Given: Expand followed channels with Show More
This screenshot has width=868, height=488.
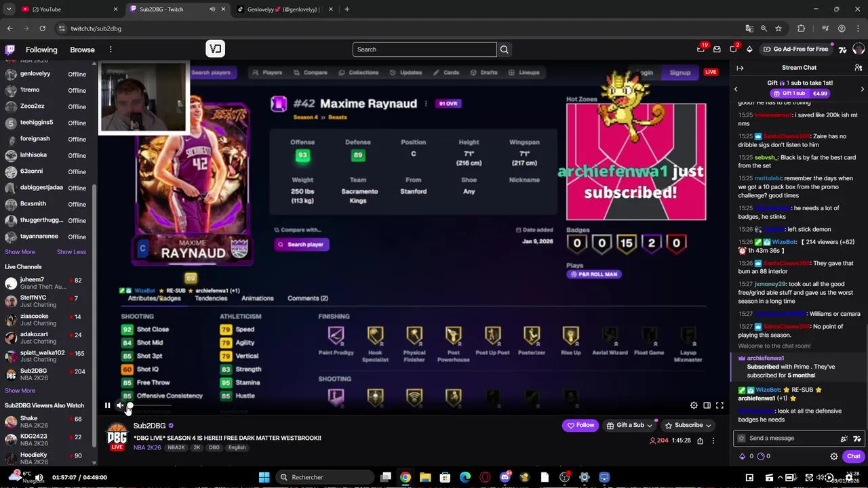Looking at the screenshot, I should 20,252.
